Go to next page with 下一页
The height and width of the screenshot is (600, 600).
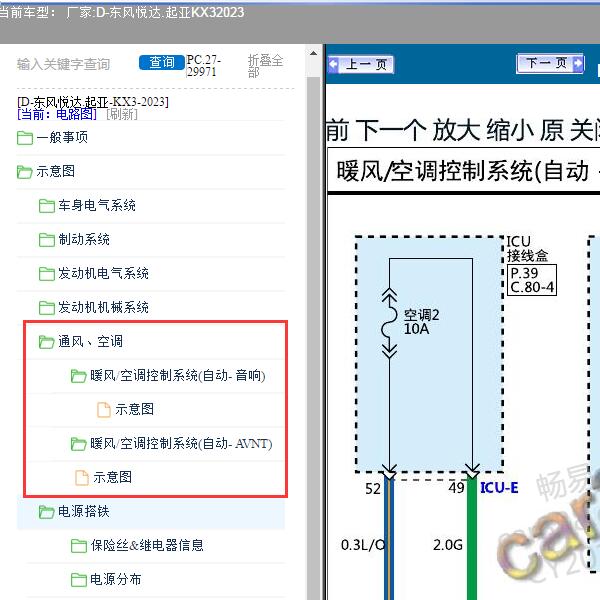550,63
